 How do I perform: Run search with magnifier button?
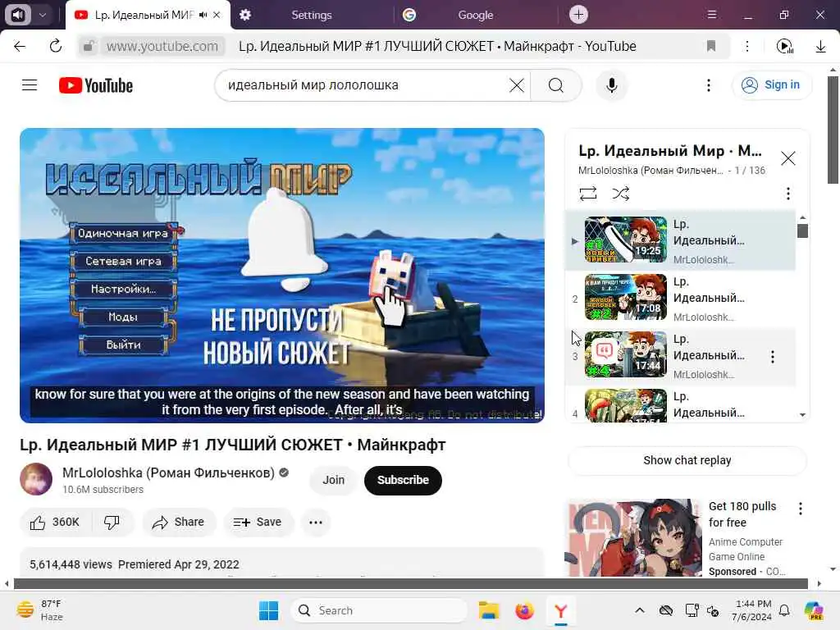pyautogui.click(x=556, y=85)
